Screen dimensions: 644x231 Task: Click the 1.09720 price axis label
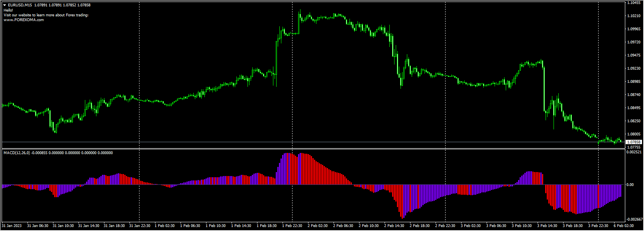coord(634,42)
